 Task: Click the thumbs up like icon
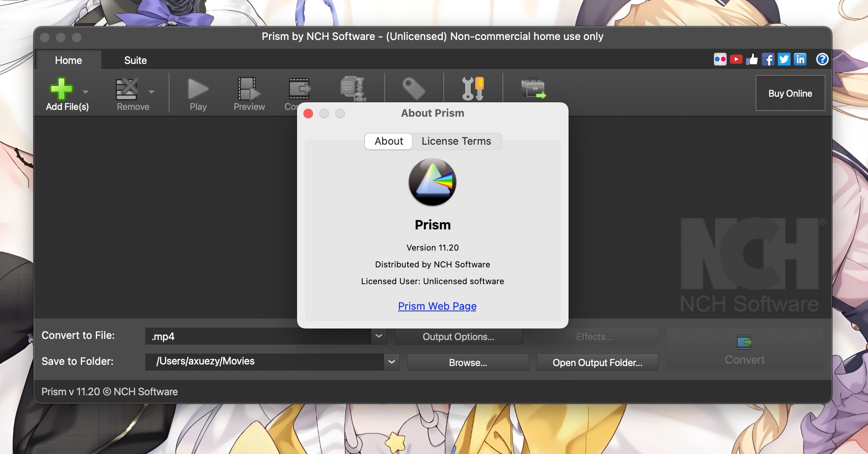(x=752, y=60)
